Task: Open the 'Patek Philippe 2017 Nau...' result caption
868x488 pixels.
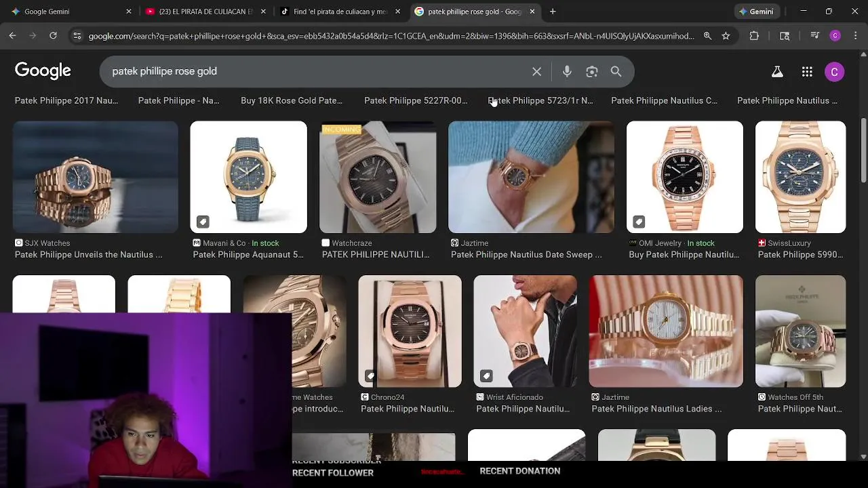Action: [x=66, y=100]
